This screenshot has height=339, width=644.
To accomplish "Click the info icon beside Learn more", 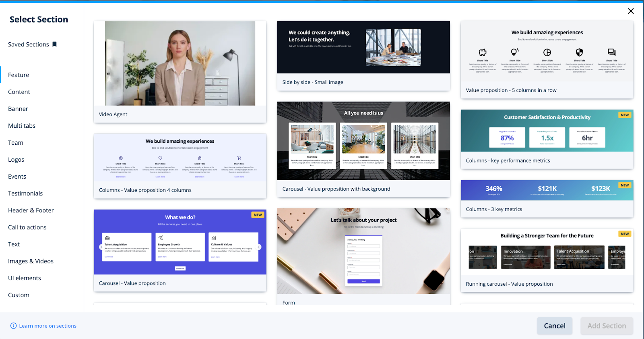I will click(13, 326).
